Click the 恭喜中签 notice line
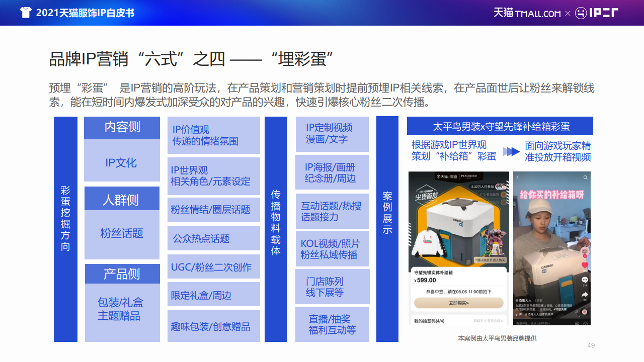The image size is (644, 362). click(x=459, y=292)
